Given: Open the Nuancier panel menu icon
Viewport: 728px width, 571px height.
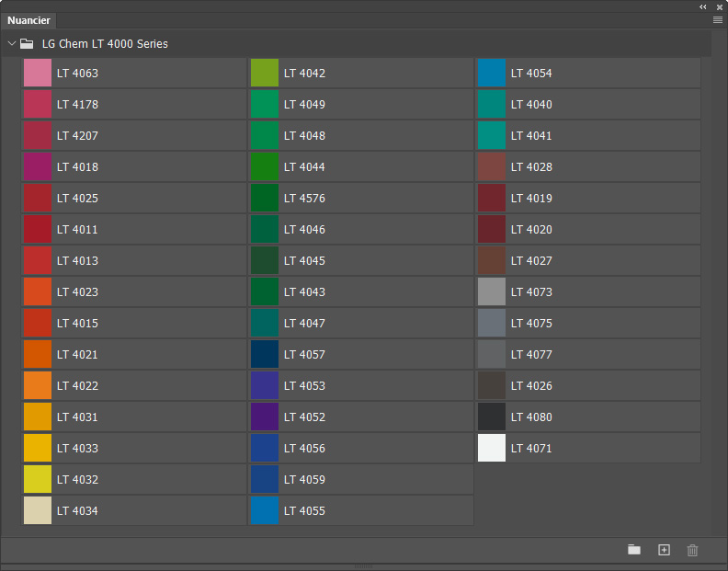Looking at the screenshot, I should [717, 20].
